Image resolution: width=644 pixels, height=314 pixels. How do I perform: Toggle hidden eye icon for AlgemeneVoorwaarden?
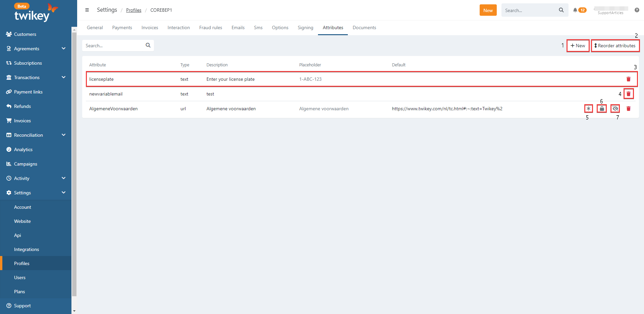pos(615,109)
